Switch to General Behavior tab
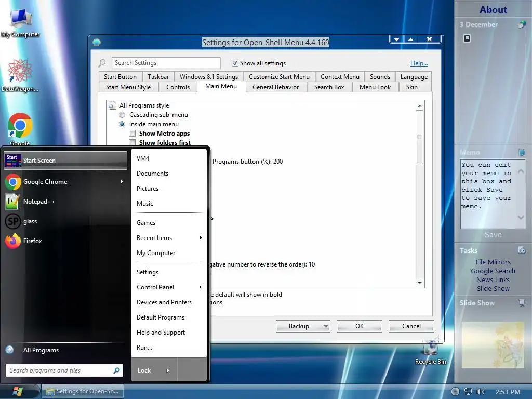This screenshot has height=399, width=532. point(275,87)
